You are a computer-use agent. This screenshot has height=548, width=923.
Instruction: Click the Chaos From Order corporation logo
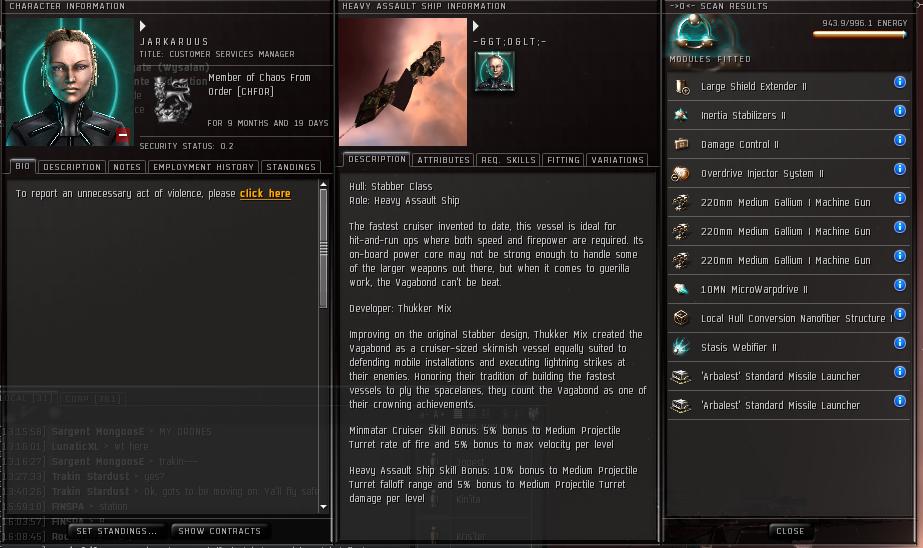pos(172,99)
